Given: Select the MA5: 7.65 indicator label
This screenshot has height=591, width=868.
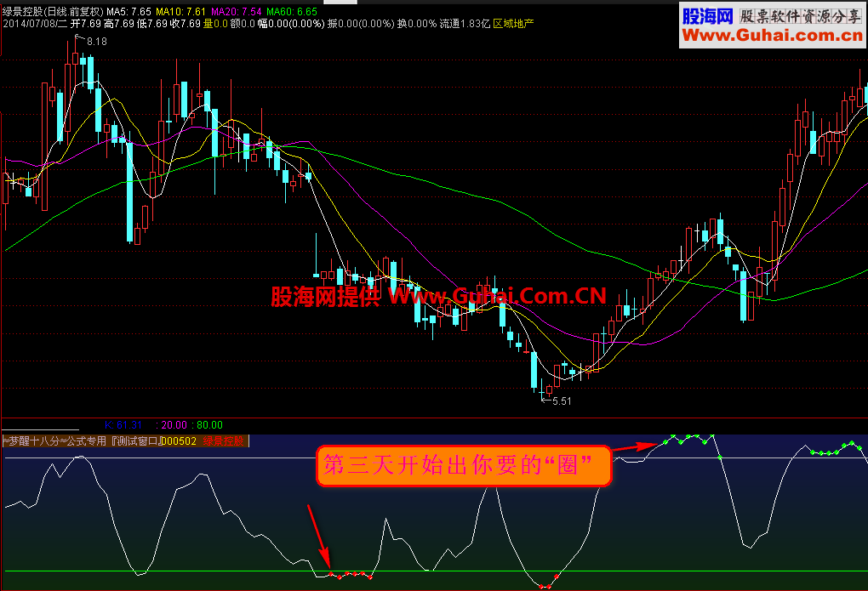Looking at the screenshot, I should coord(129,12).
